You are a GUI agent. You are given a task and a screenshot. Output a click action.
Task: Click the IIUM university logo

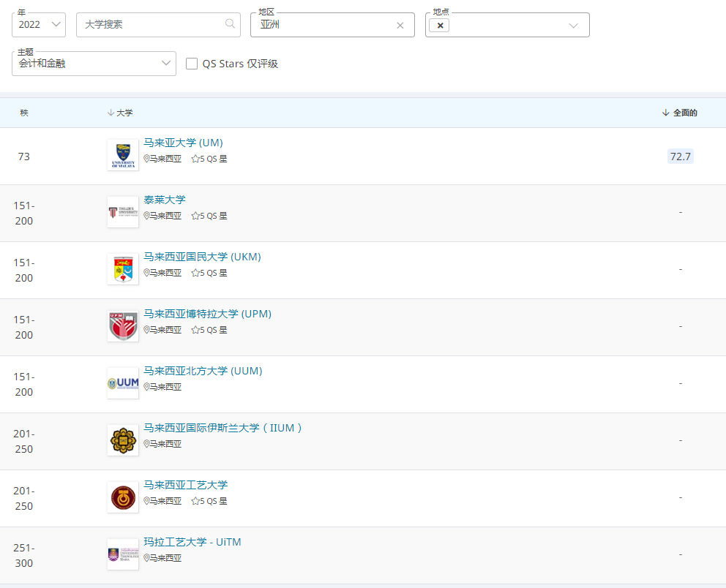pos(122,440)
